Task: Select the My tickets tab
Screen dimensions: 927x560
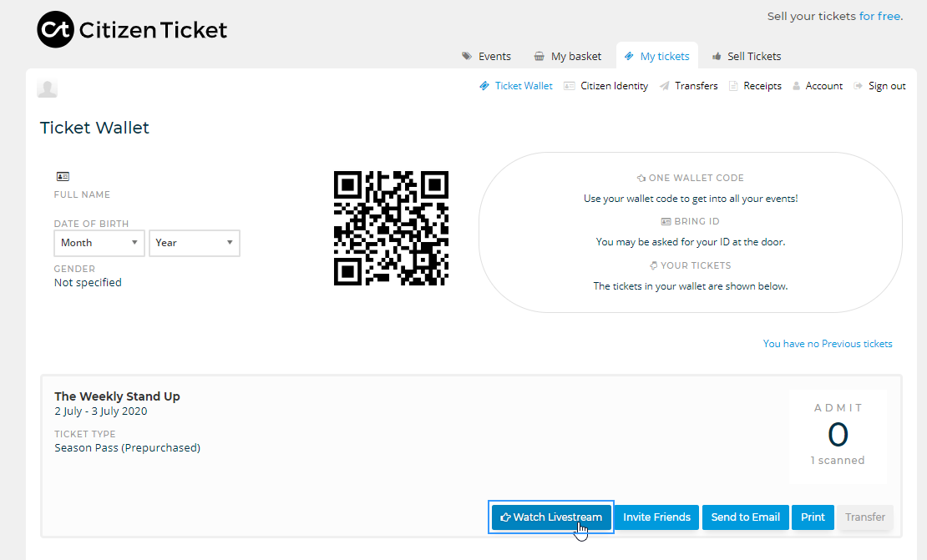Action: [656, 56]
